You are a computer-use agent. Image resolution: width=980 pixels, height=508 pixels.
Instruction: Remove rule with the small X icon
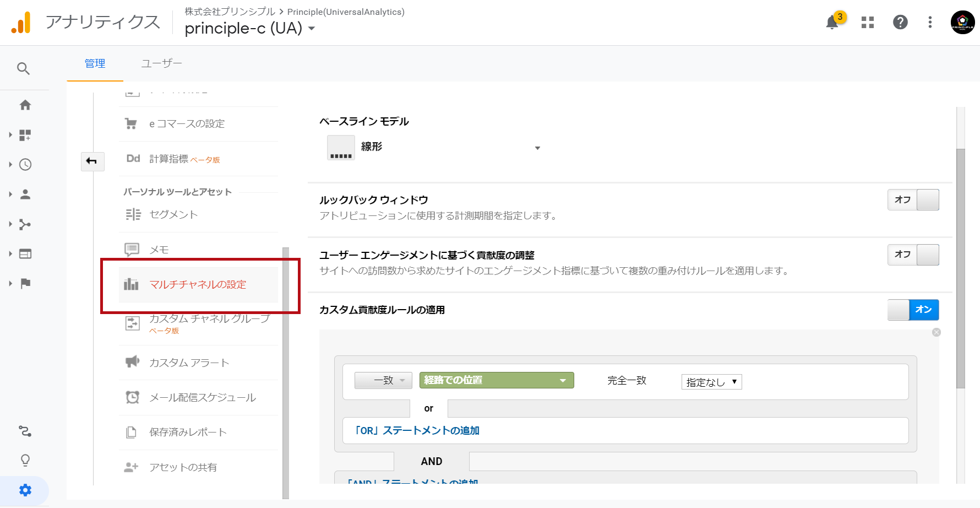[936, 332]
